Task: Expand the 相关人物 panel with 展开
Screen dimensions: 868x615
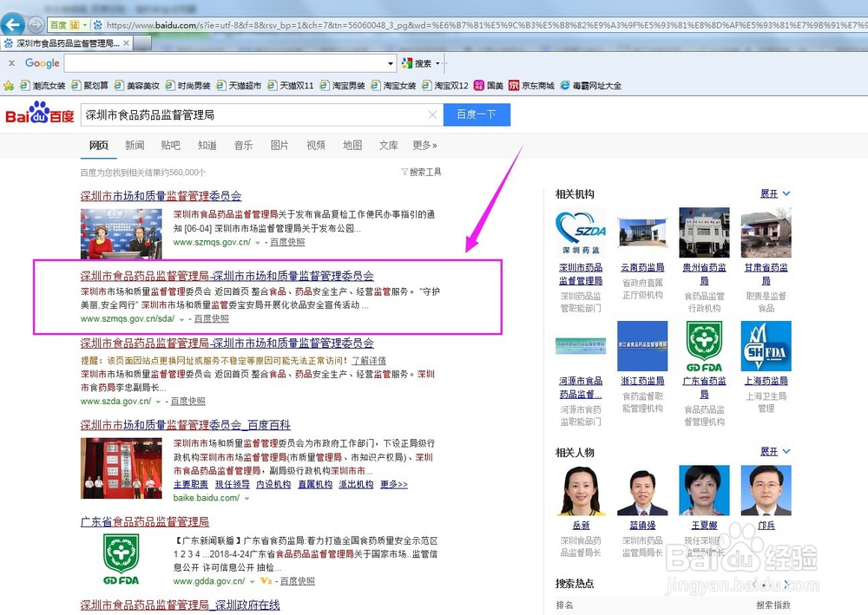Action: coord(775,451)
